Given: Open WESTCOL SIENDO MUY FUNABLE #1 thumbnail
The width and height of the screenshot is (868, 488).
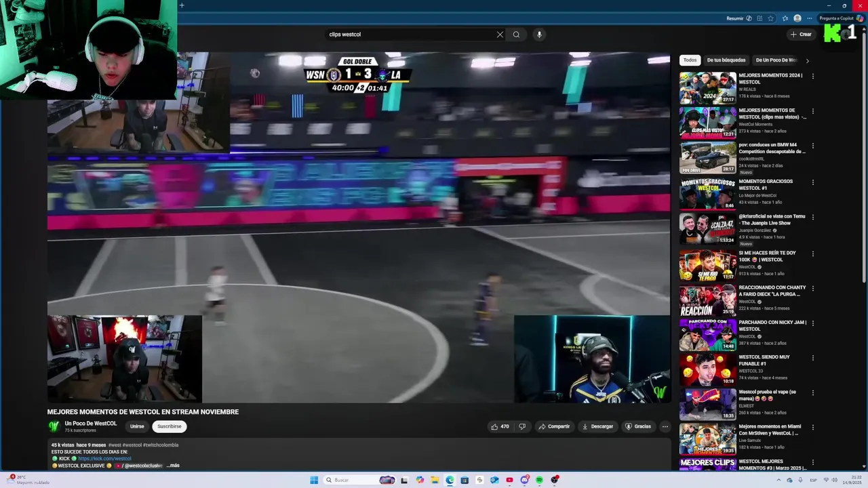Looking at the screenshot, I should [707, 369].
